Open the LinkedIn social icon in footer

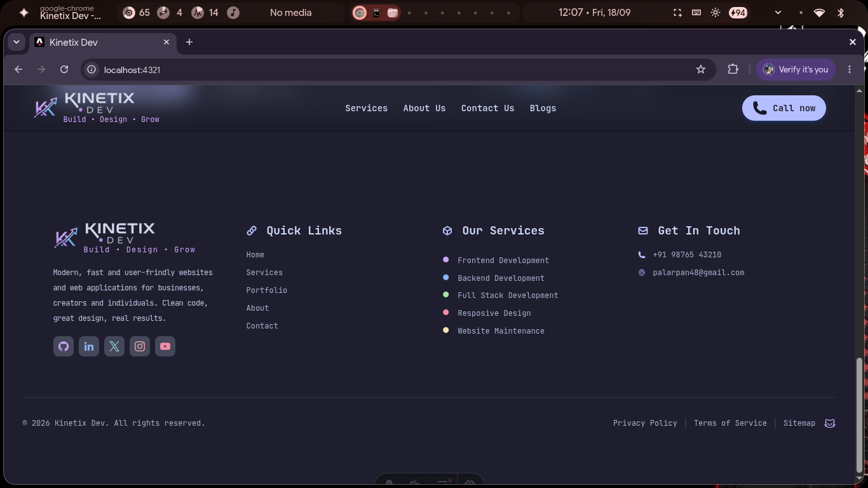[89, 346]
